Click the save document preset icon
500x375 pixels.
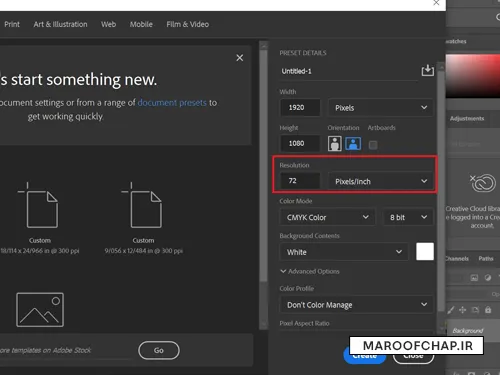coord(427,70)
